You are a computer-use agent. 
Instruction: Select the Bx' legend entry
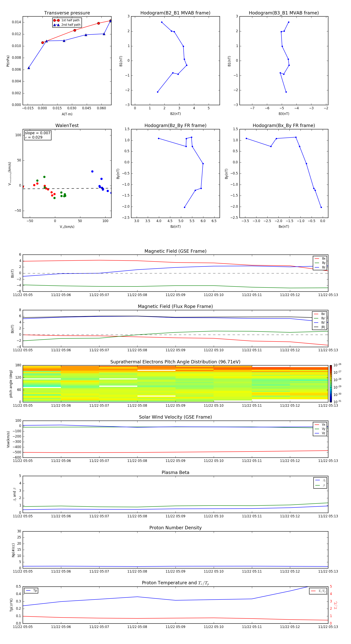pos(320,314)
